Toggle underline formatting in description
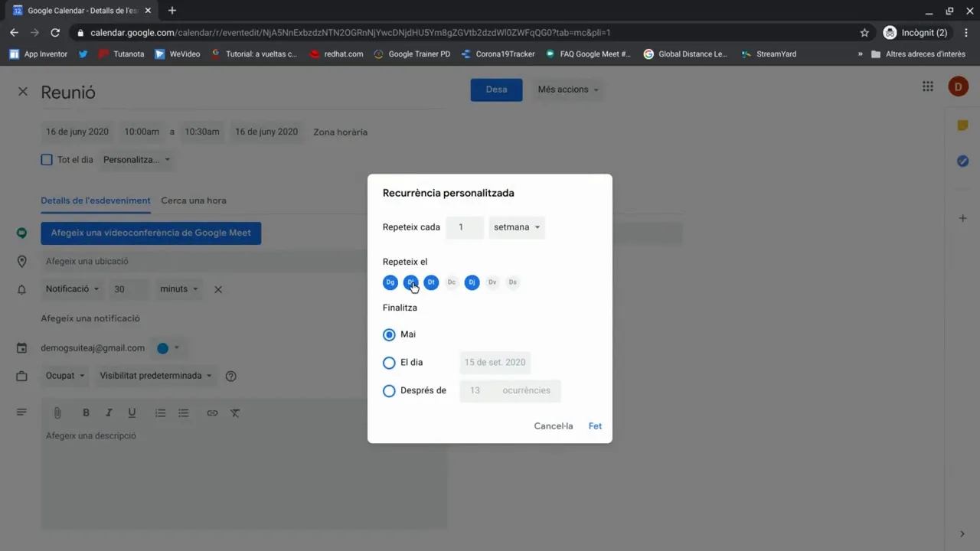Image resolution: width=980 pixels, height=551 pixels. (132, 413)
